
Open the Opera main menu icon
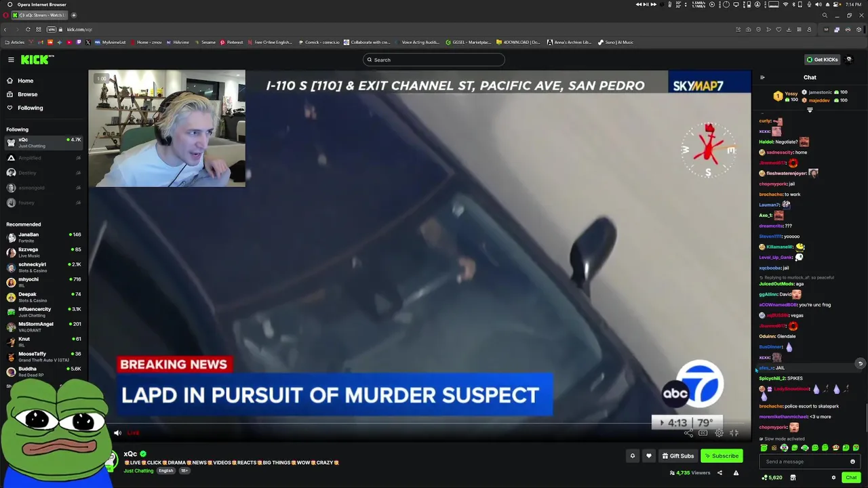click(x=6, y=15)
